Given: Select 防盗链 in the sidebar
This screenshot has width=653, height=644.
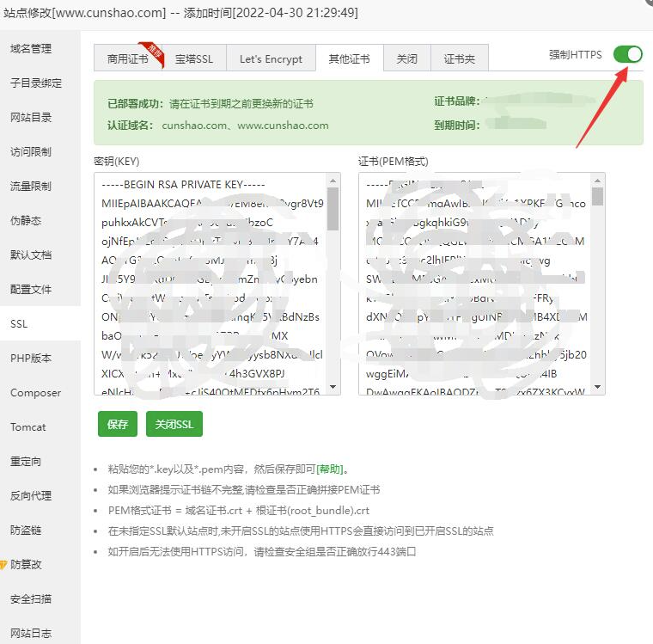Looking at the screenshot, I should (26, 531).
